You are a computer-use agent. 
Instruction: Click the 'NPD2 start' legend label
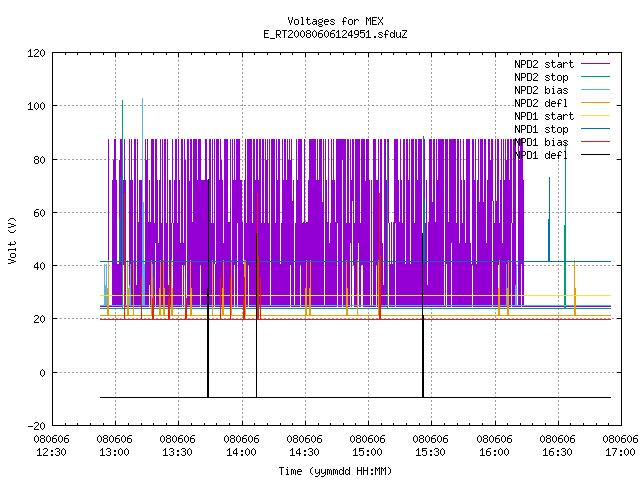(544, 64)
